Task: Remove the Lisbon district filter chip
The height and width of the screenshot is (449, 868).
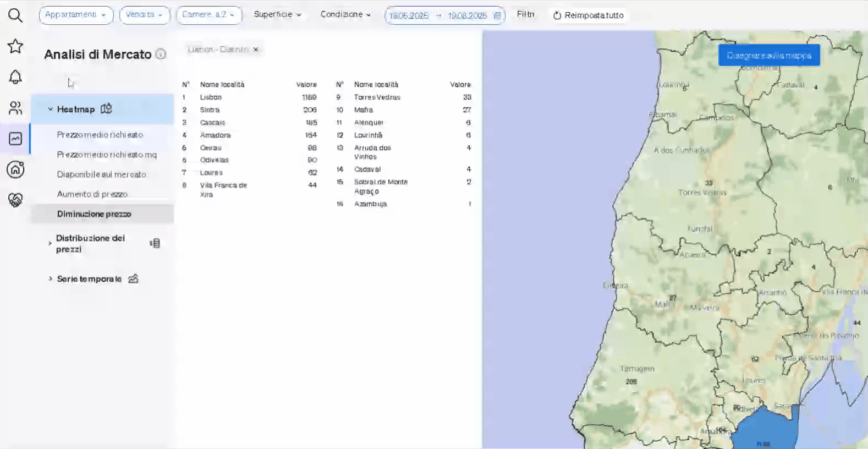Action: tap(256, 50)
